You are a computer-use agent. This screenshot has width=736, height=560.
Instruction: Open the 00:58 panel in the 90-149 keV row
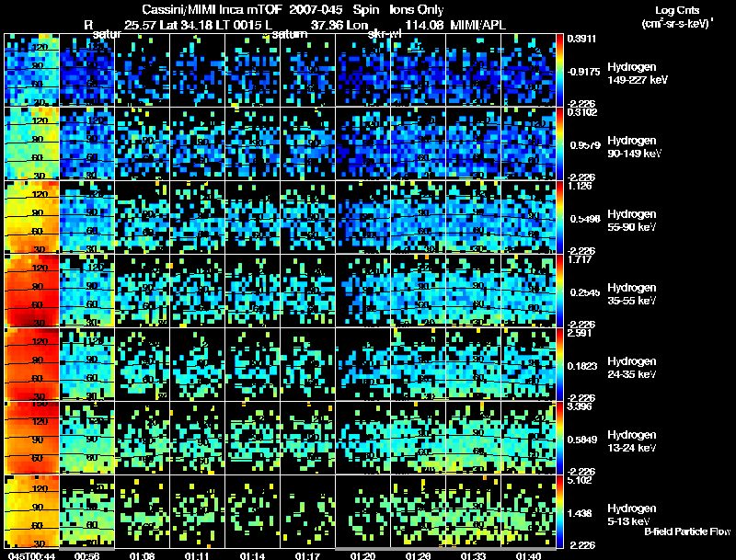tap(86, 143)
